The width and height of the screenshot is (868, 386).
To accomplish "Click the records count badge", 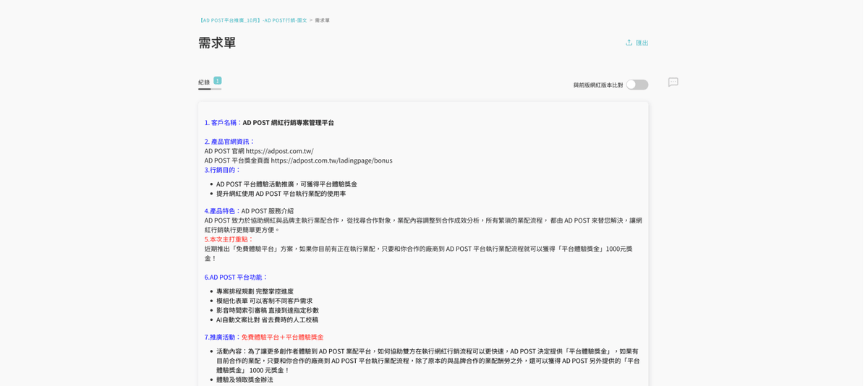I will [218, 81].
